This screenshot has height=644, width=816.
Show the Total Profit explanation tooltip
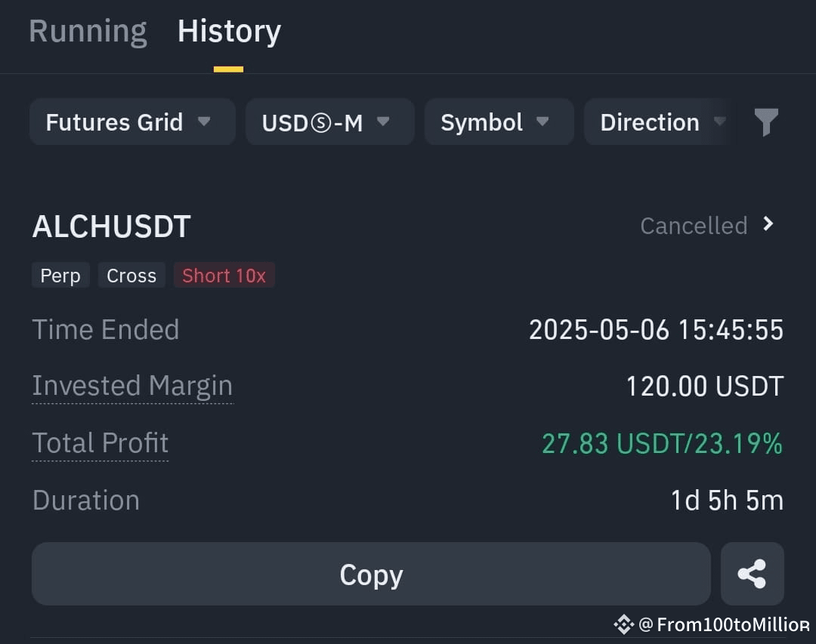100,444
